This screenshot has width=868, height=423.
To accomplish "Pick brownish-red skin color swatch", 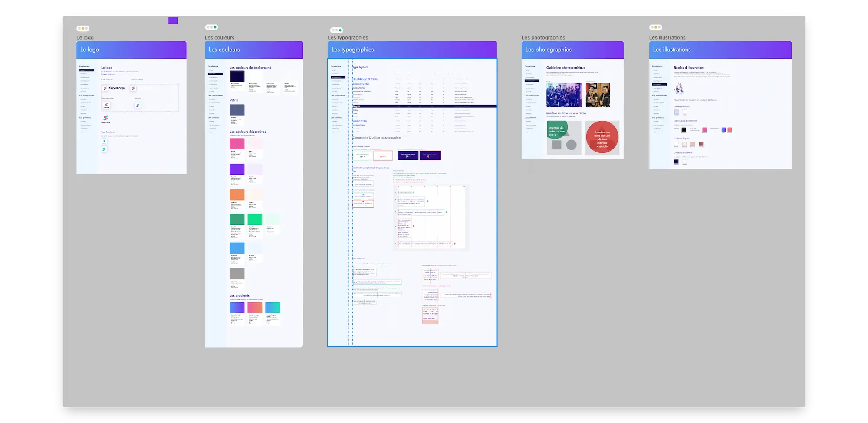I will pyautogui.click(x=701, y=144).
